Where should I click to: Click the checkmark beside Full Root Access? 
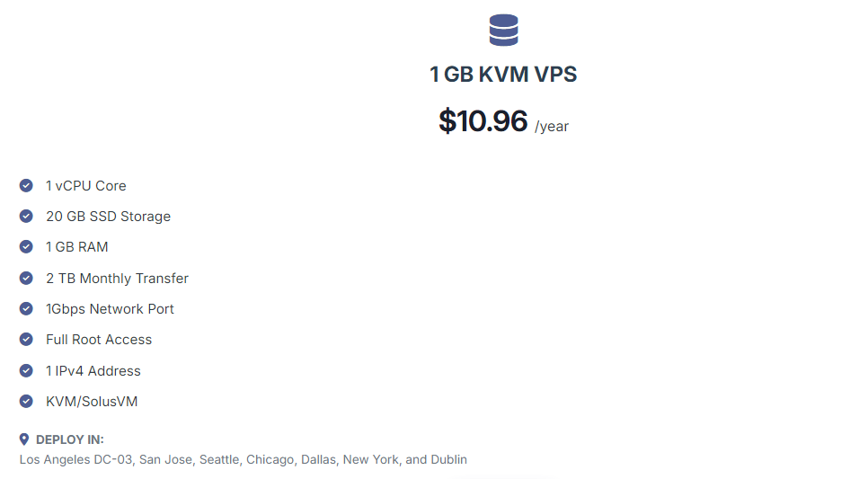26,339
